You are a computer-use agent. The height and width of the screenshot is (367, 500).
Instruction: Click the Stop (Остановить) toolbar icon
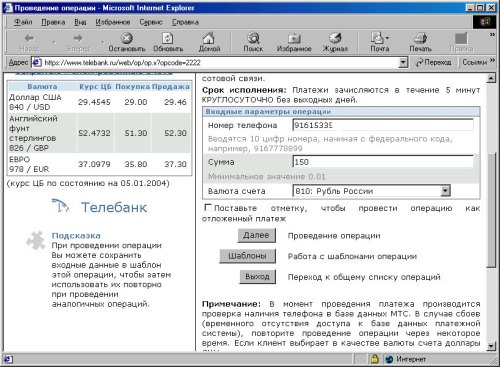(x=127, y=38)
